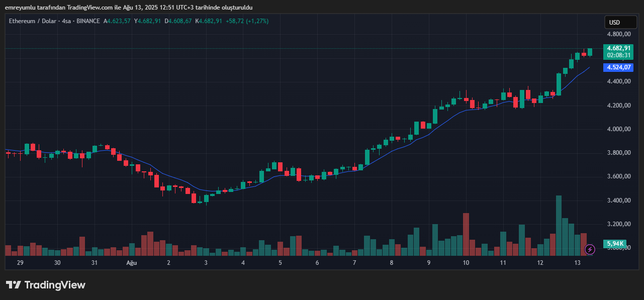Click date 13 on the time axis
The height and width of the screenshot is (300, 644).
577,263
